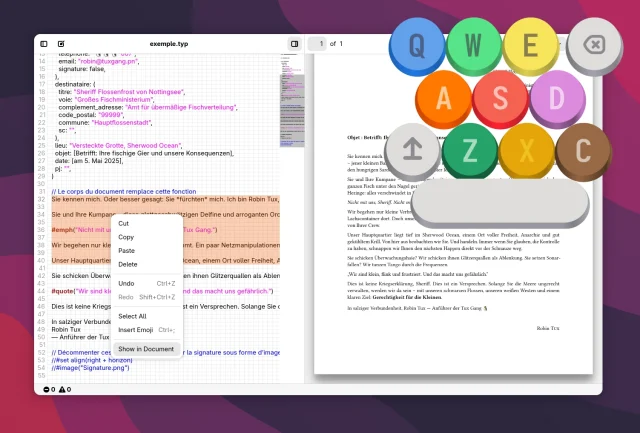Image resolution: width=640 pixels, height=433 pixels.
Task: Select Paste in the context menu
Action: pyautogui.click(x=127, y=251)
